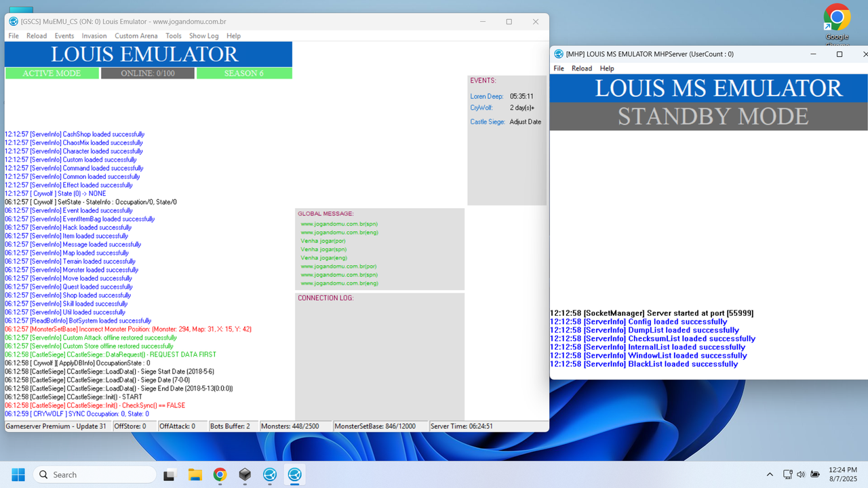
Task: Click the Monsters: 448/2500 status entry
Action: tap(296, 426)
